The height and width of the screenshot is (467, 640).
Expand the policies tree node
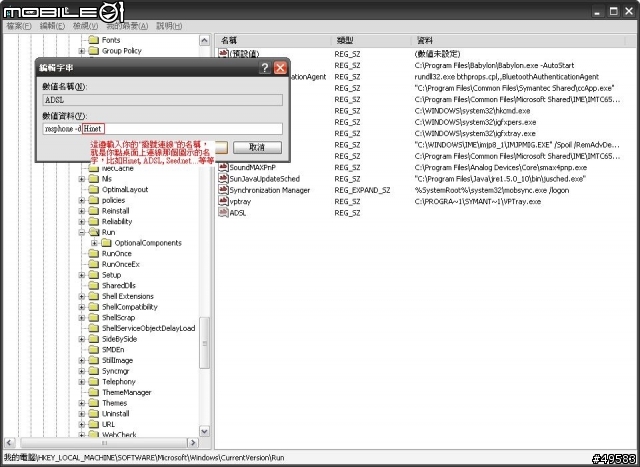(82, 200)
